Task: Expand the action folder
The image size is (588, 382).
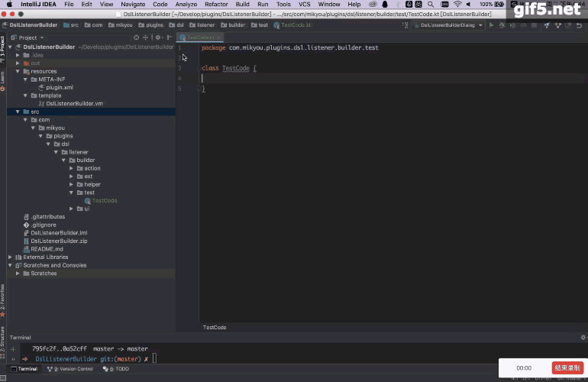Action: coord(71,168)
